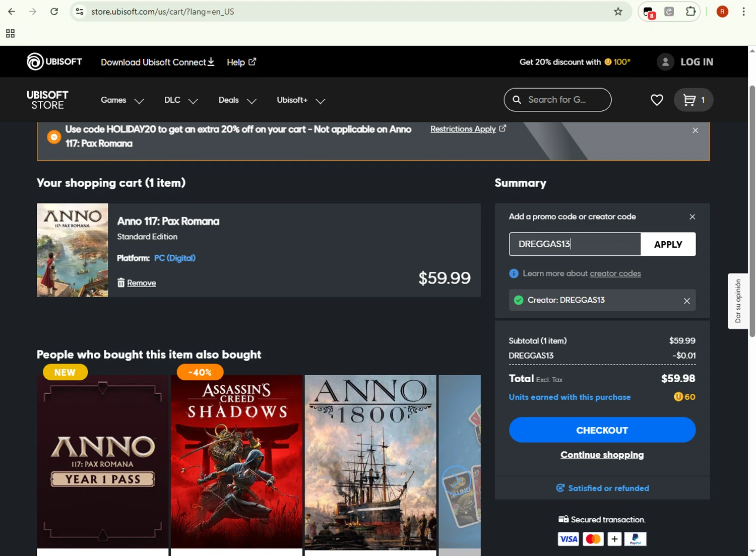Click the PC (Digital) platform link
The height and width of the screenshot is (556, 756).
pos(174,258)
